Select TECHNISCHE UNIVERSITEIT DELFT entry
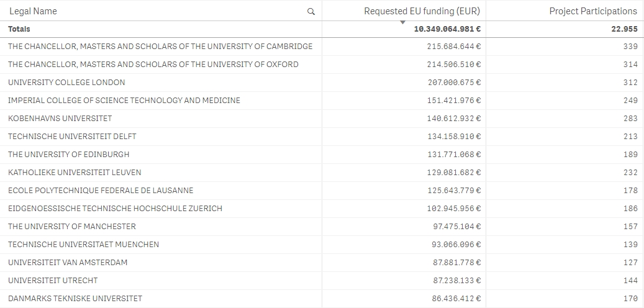 pyautogui.click(x=72, y=137)
